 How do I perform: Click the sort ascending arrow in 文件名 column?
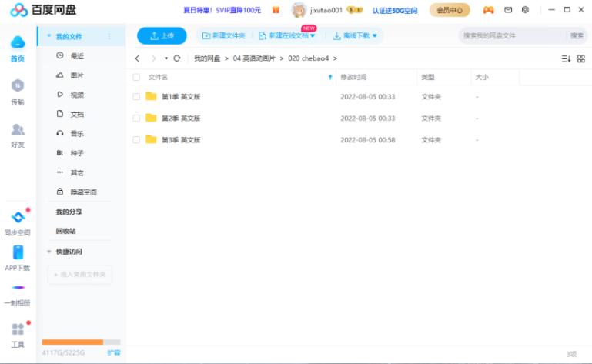[x=330, y=77]
